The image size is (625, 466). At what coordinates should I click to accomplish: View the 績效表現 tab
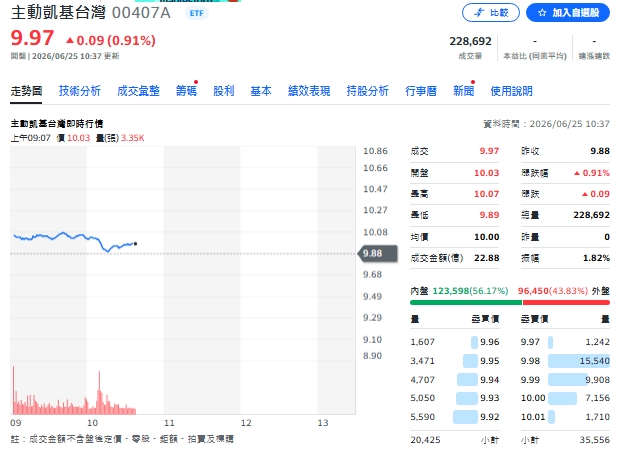point(309,91)
